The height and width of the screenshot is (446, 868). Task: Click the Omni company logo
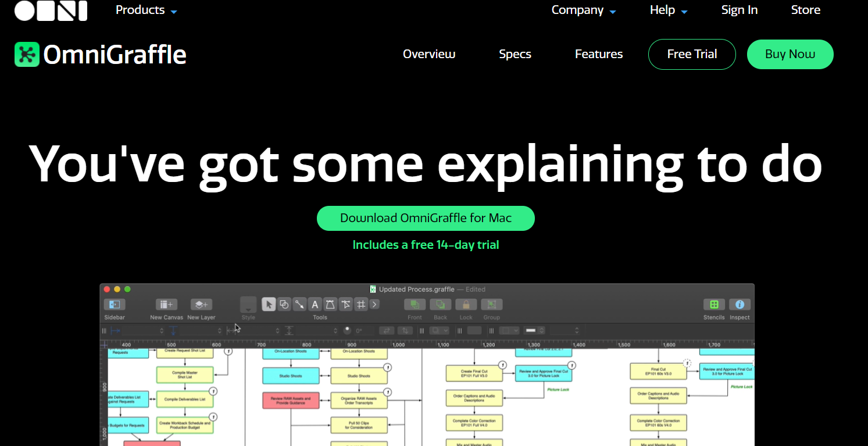[x=51, y=10]
